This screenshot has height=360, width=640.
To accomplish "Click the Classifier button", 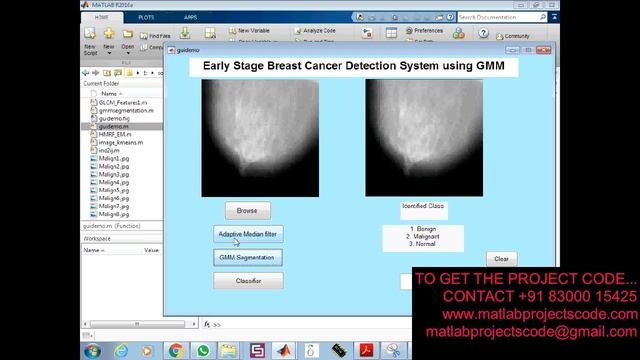I will point(248,281).
